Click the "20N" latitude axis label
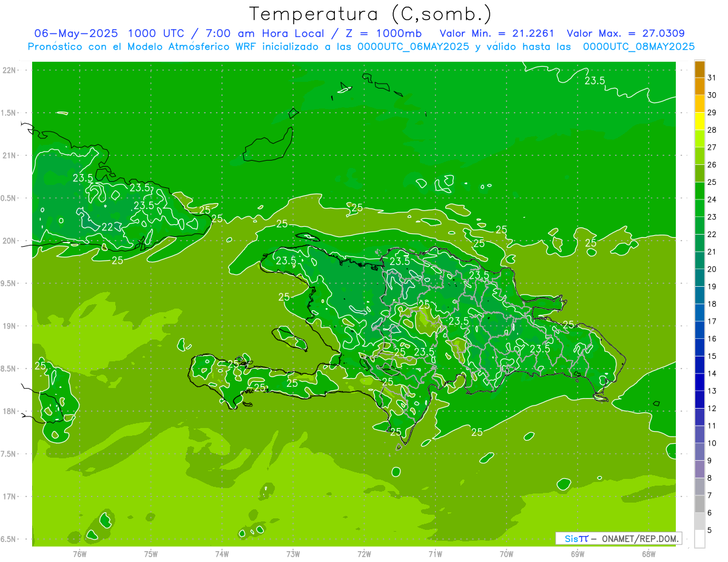This screenshot has width=728, height=562. [x=9, y=241]
